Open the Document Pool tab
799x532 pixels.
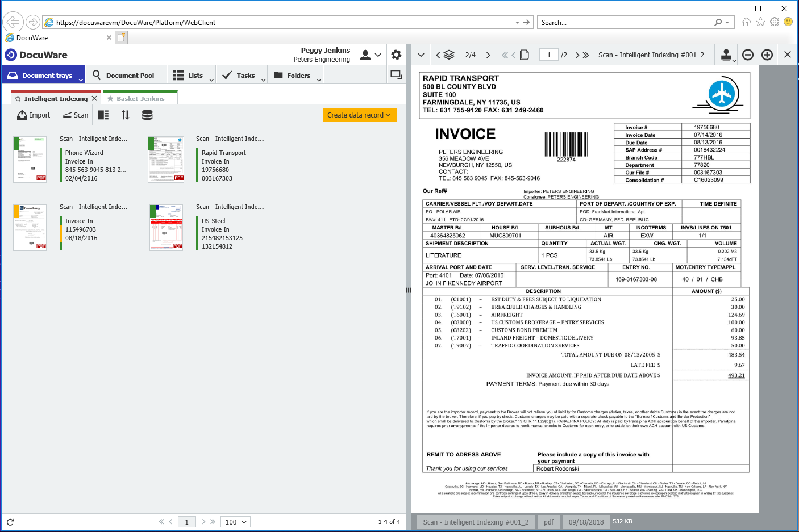click(123, 76)
